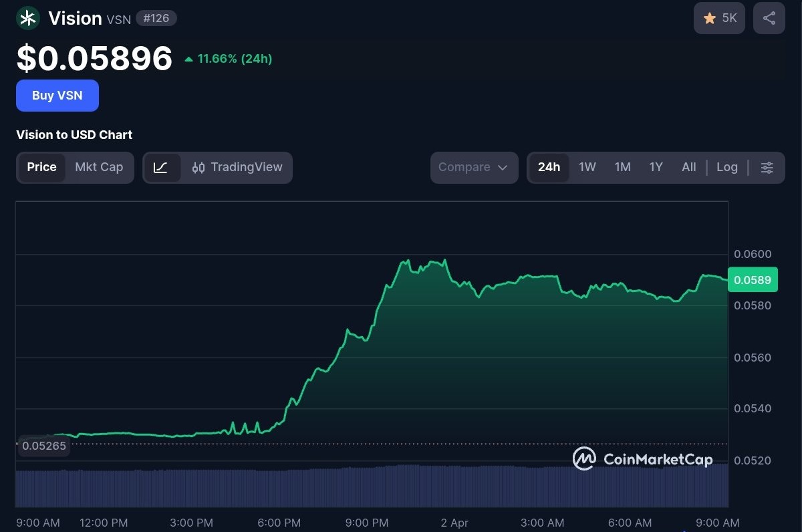802x532 pixels.
Task: Click the Vision coin name title
Action: click(x=75, y=18)
